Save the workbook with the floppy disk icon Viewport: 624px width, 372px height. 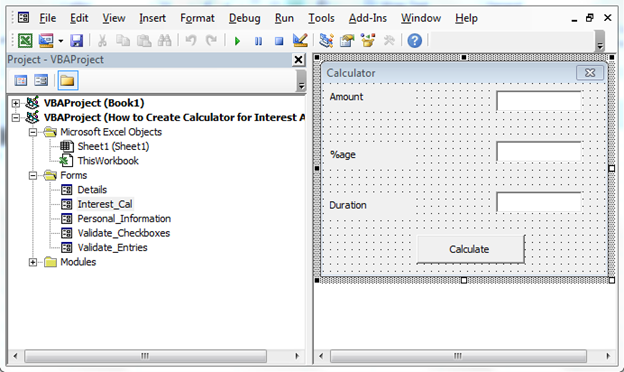pos(76,41)
